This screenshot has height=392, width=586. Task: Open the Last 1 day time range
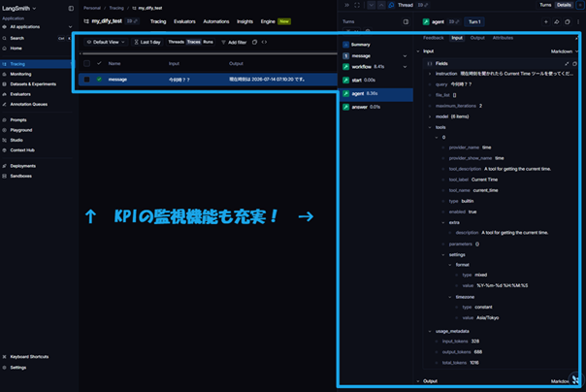(x=147, y=43)
